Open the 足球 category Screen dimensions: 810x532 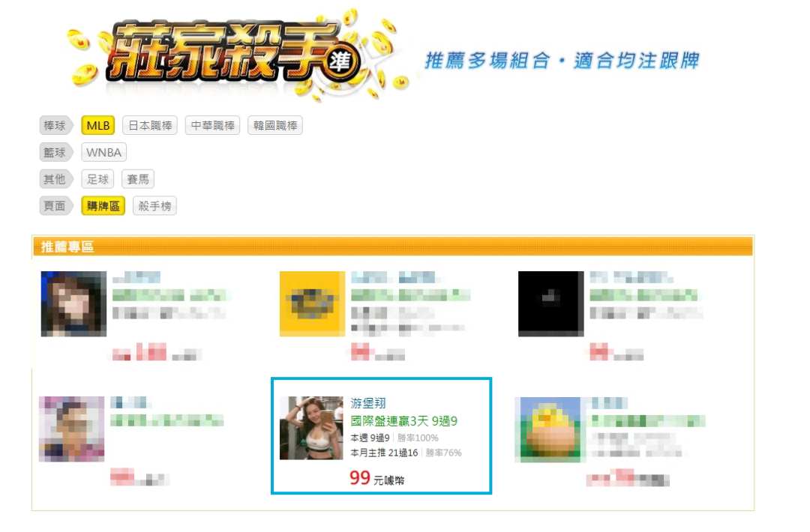coord(97,179)
